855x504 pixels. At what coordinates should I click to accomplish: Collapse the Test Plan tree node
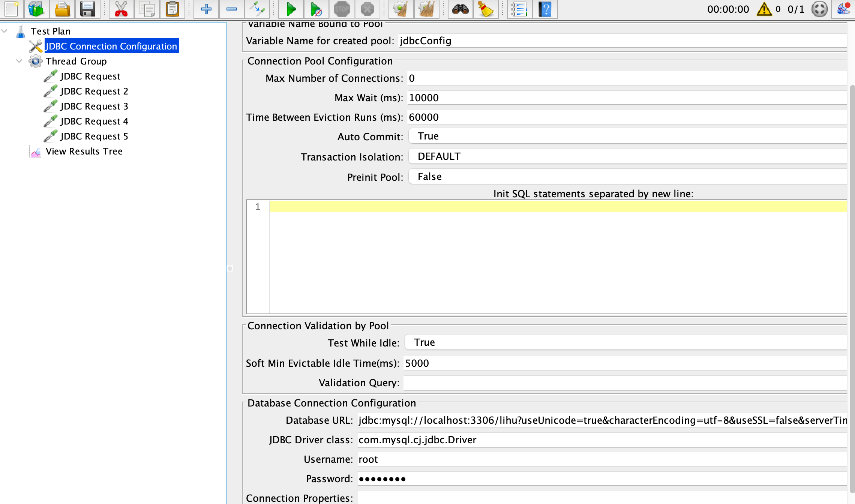(x=4, y=31)
